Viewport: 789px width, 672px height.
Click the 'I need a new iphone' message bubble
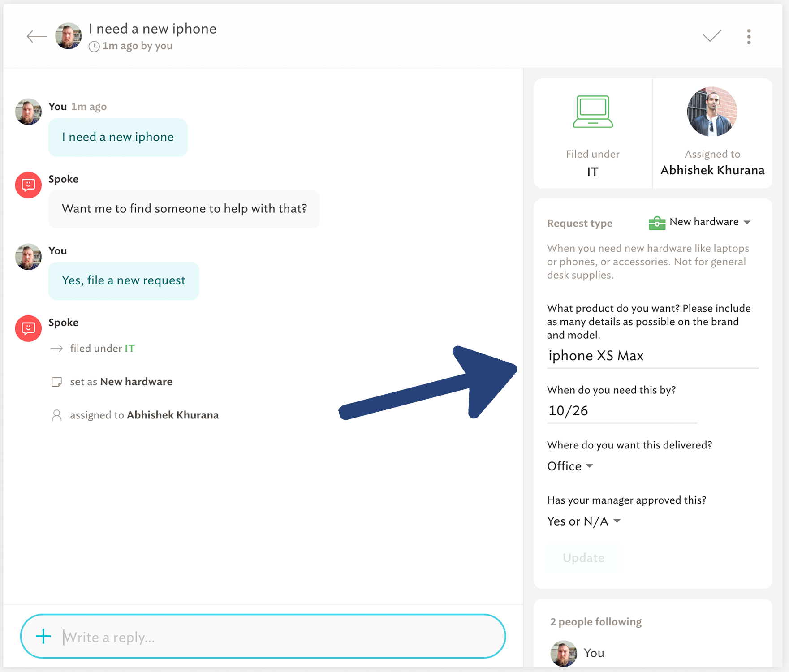coord(118,137)
